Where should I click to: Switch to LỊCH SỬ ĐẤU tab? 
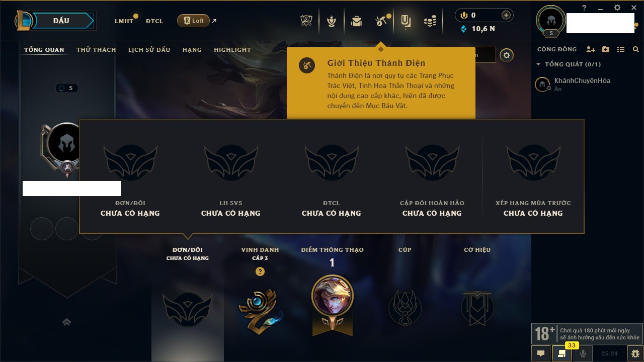(x=149, y=50)
